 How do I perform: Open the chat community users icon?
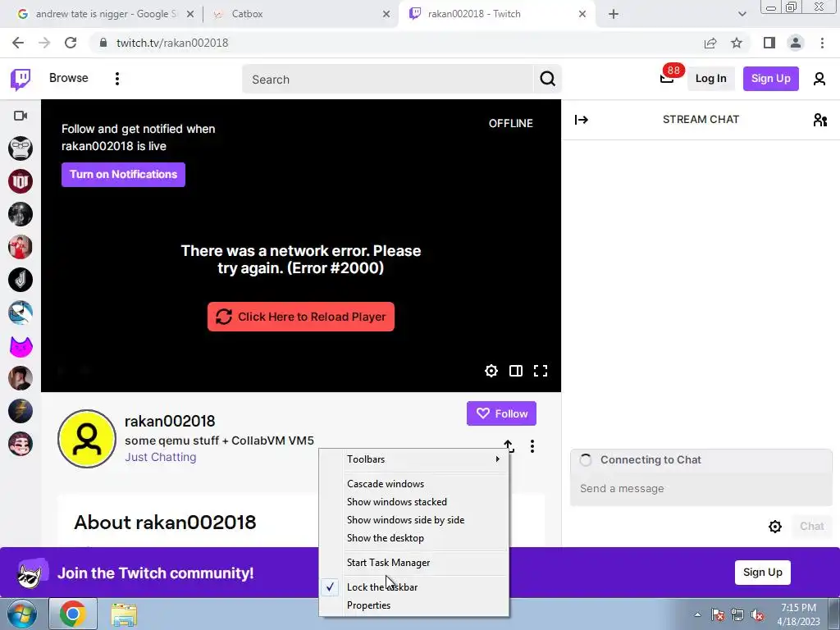819,120
